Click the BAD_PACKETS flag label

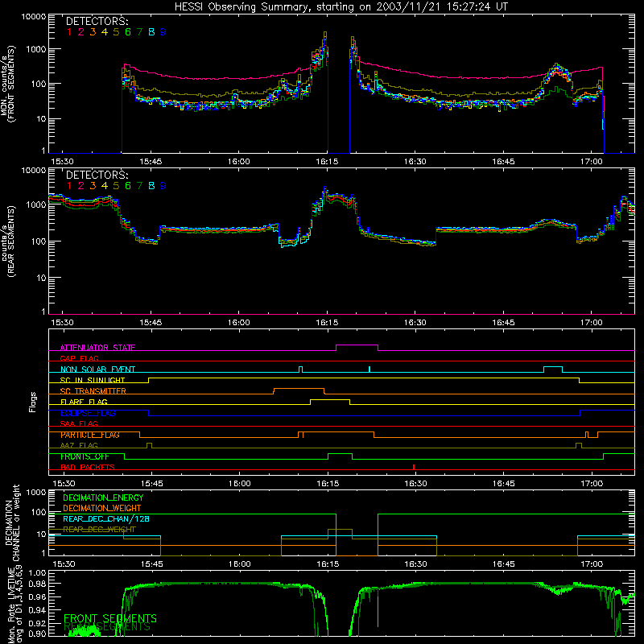pyautogui.click(x=88, y=468)
